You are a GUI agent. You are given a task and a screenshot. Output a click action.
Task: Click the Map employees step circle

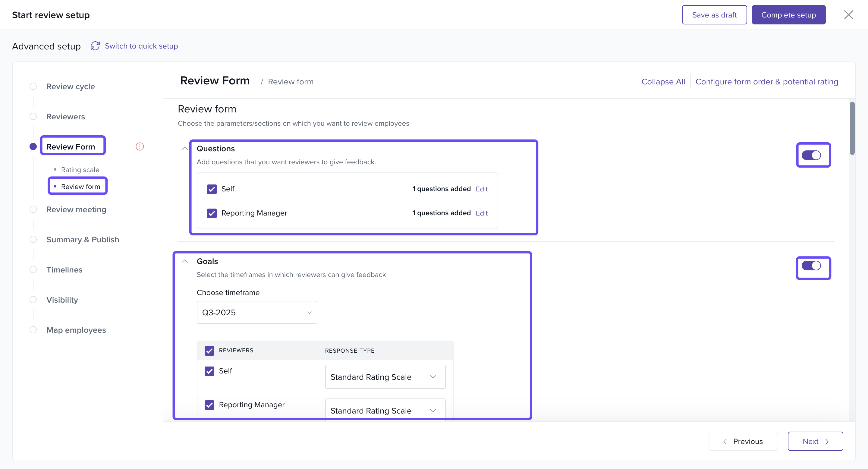tap(33, 330)
